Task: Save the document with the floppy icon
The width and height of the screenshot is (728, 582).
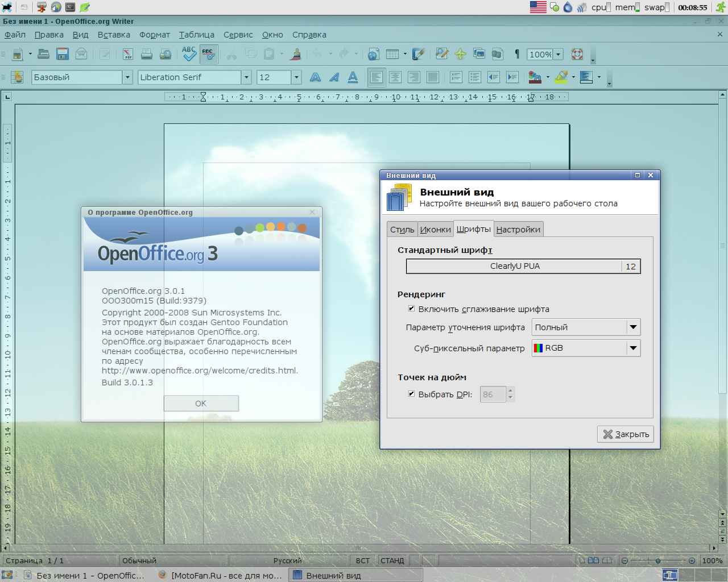Action: pos(63,54)
